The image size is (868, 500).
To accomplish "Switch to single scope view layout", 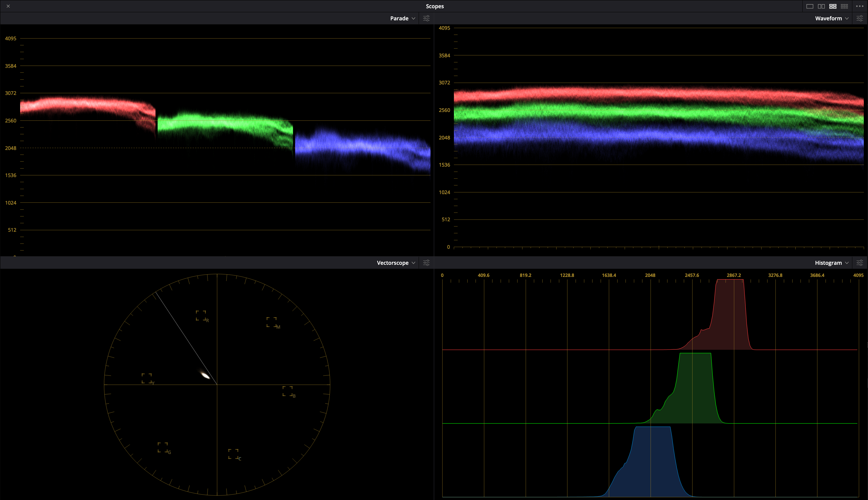I will [x=810, y=6].
